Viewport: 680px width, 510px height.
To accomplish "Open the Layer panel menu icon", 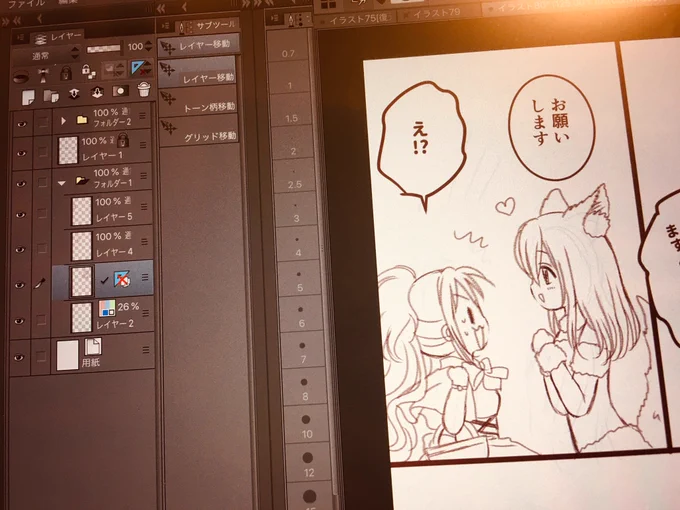I will [x=20, y=38].
